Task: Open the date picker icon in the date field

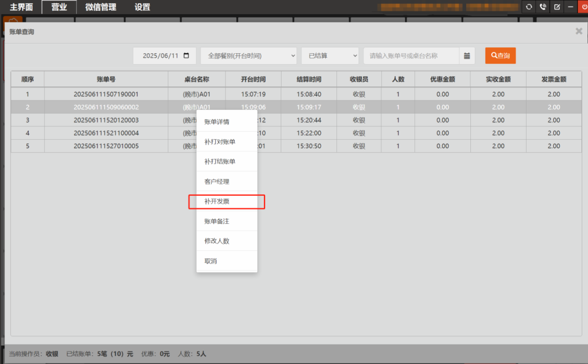Action: tap(187, 55)
